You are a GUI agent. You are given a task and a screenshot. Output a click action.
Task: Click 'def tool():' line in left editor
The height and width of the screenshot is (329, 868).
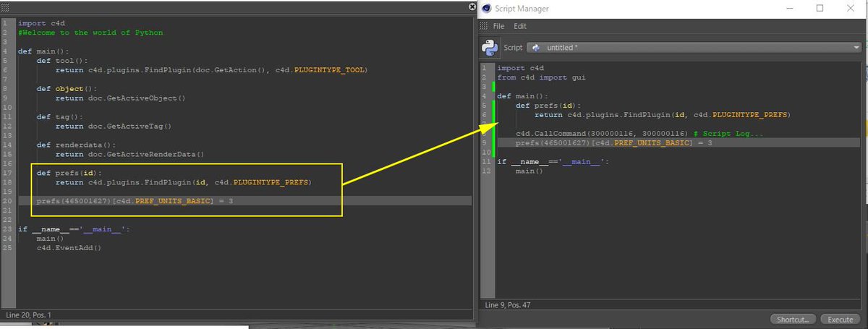[61, 61]
